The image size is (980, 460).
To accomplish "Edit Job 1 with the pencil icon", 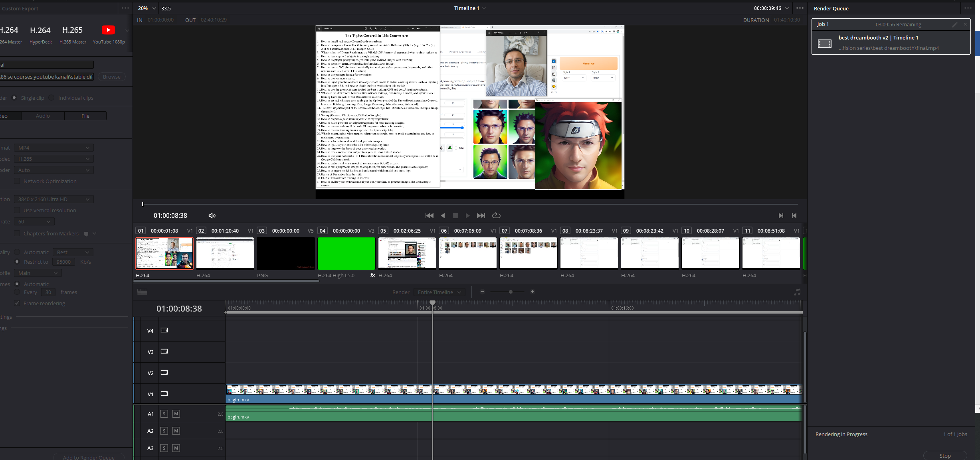I will tap(955, 24).
